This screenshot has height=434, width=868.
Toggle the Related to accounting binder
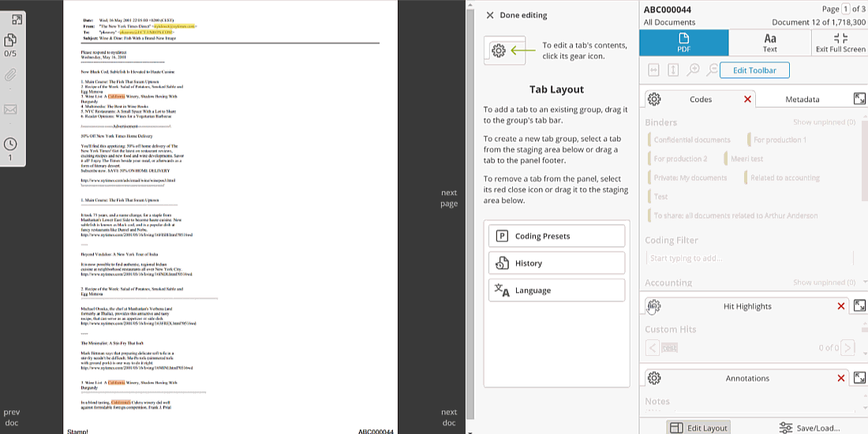point(782,178)
